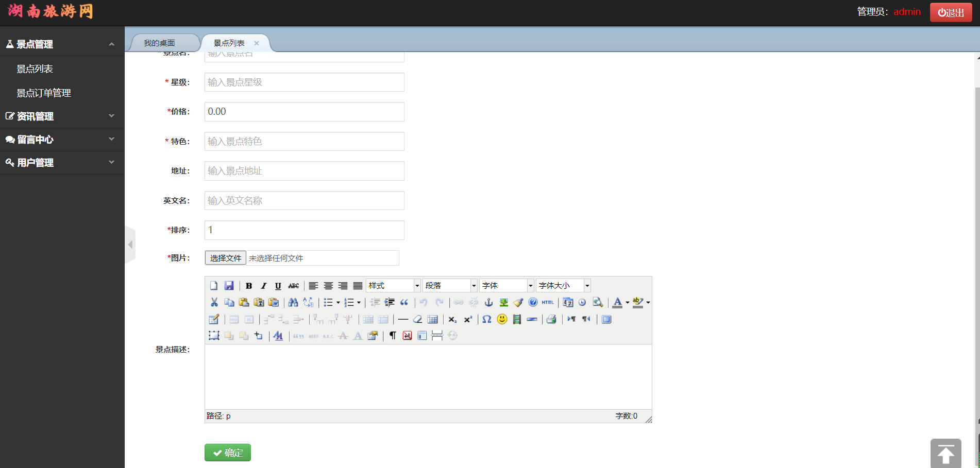Switch to the 我的桌面 tab
Screen dimensions: 980x468
tap(160, 43)
